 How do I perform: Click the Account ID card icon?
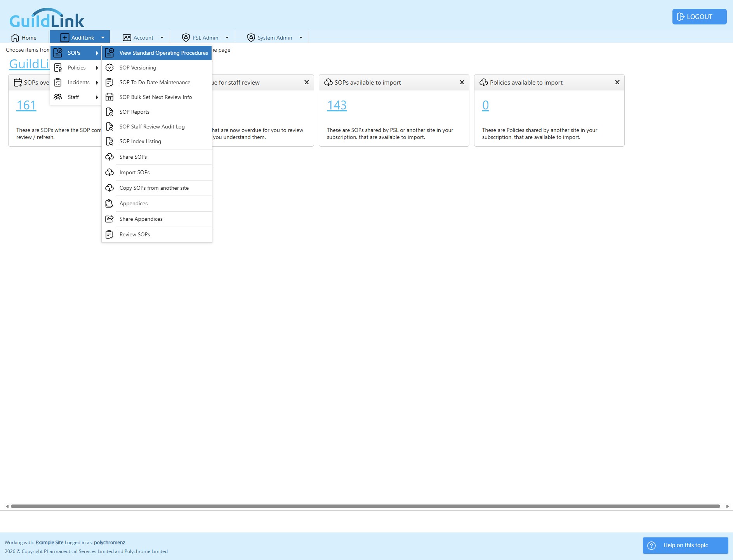127,38
